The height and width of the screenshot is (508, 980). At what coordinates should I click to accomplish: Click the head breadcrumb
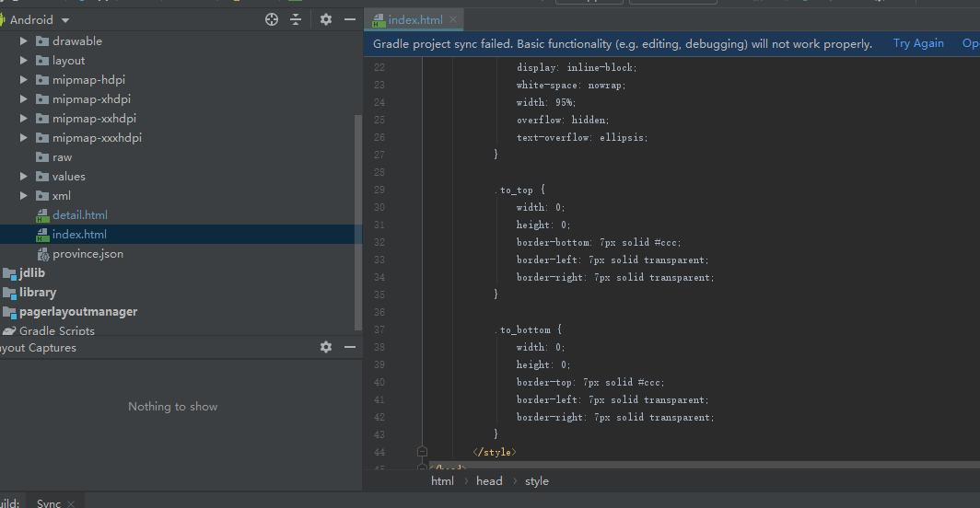pyautogui.click(x=489, y=481)
